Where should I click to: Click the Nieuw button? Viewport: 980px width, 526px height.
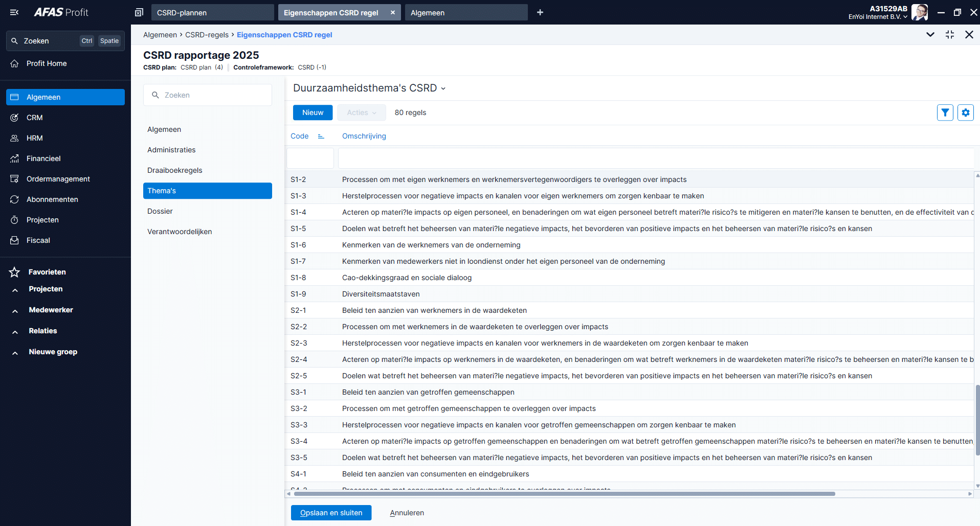313,112
